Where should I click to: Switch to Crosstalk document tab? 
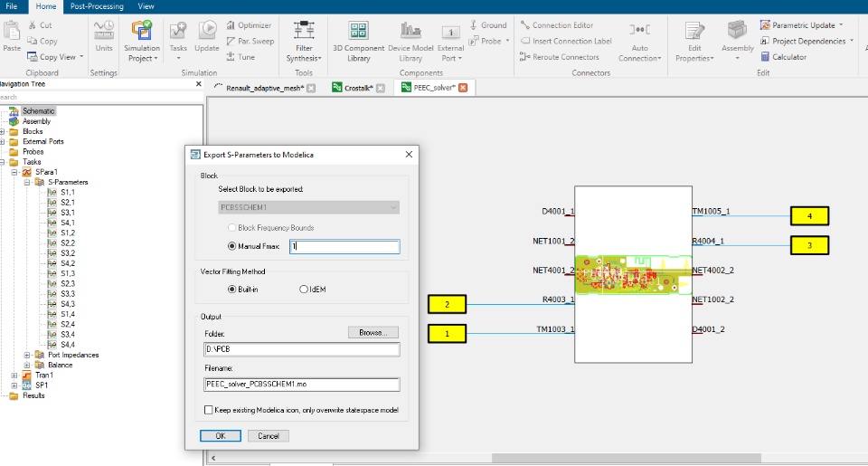[358, 88]
